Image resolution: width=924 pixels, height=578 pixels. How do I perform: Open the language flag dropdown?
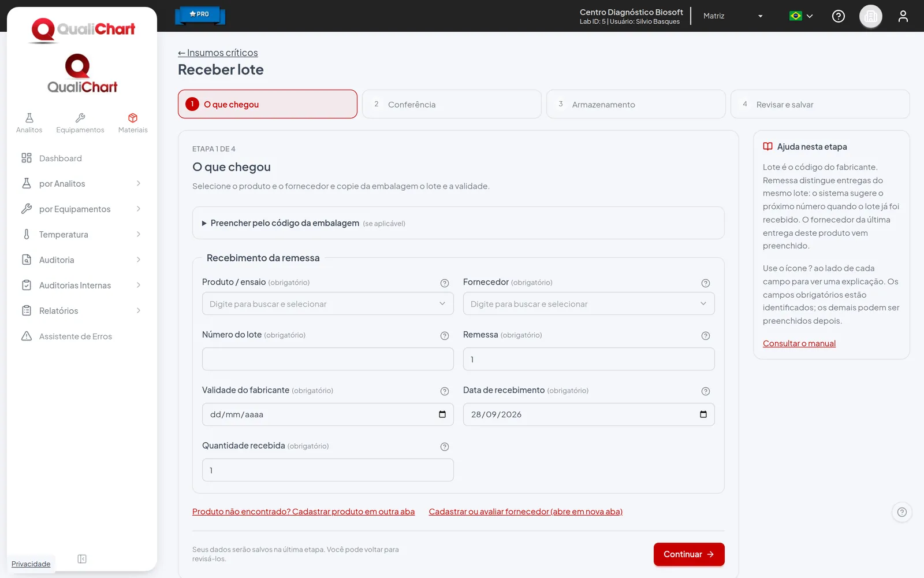801,16
